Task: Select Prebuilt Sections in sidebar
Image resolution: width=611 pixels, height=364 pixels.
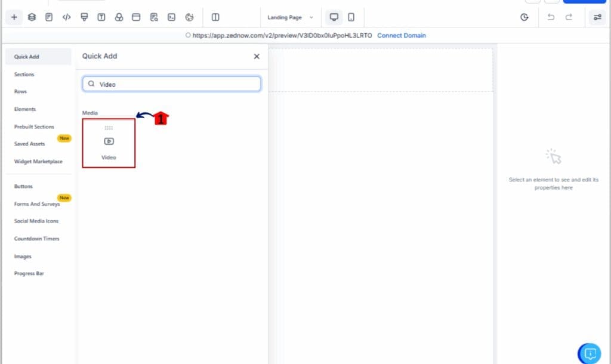Action: pyautogui.click(x=34, y=127)
